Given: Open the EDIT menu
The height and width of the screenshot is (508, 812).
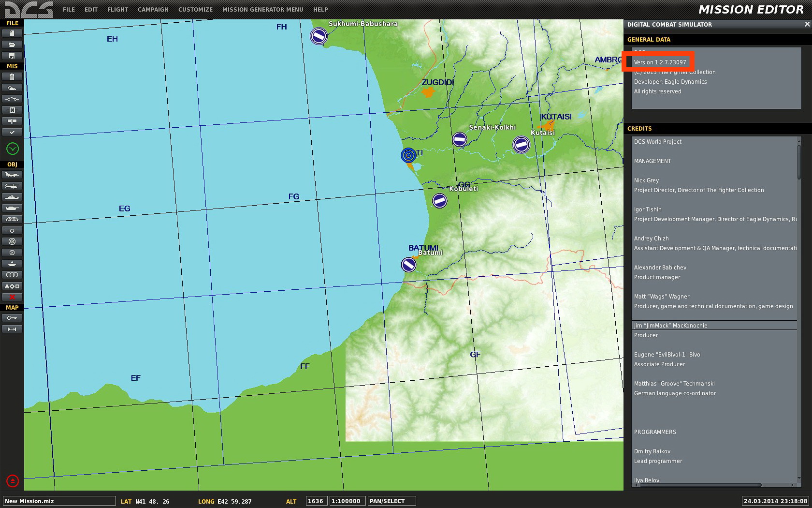Looking at the screenshot, I should coord(91,10).
